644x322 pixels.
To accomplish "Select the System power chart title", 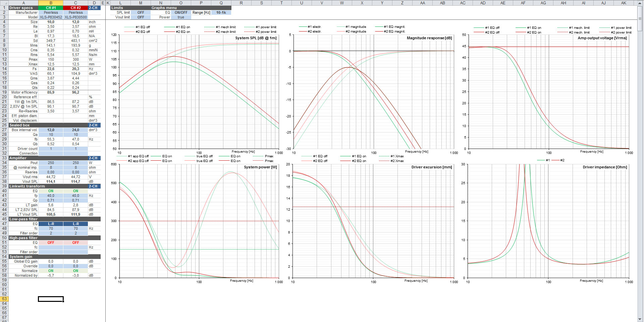I will pyautogui.click(x=260, y=167).
